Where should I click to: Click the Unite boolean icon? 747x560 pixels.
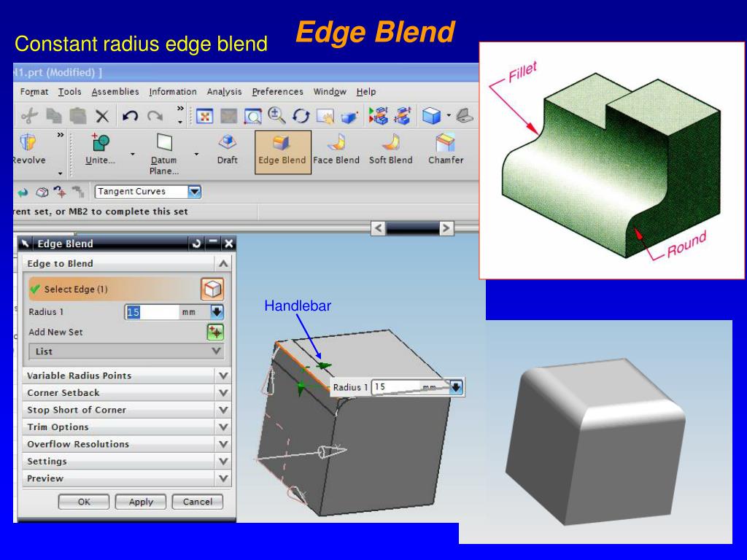[101, 142]
